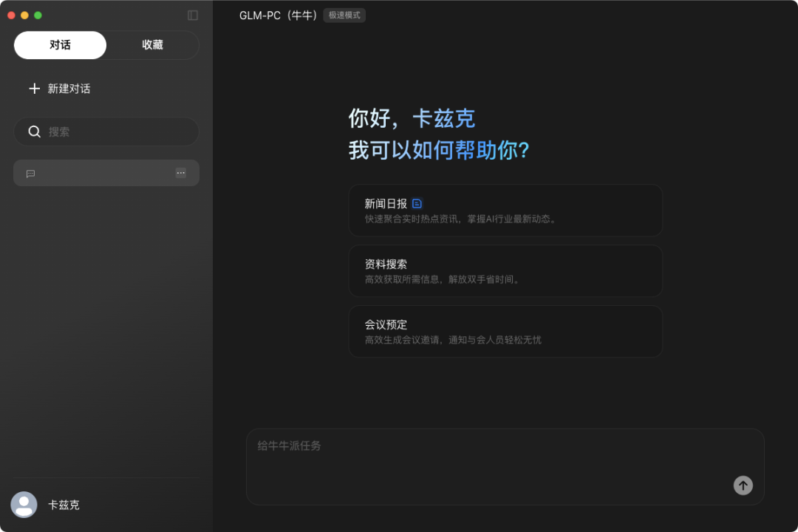Open the 资料搜索 suggestion card
Viewport: 798px width, 532px height.
tap(505, 270)
